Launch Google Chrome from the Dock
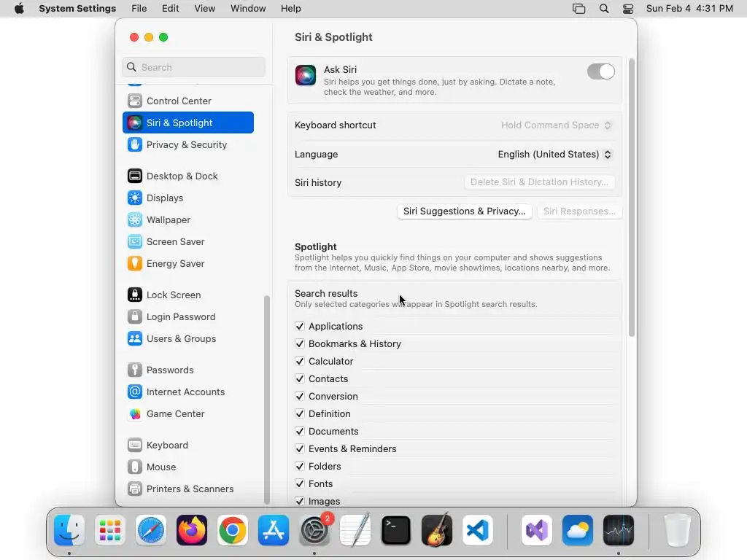 (233, 530)
